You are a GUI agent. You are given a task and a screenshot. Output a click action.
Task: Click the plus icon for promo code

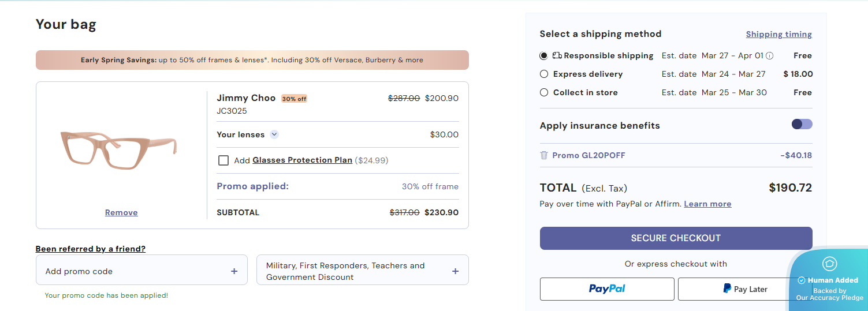[x=234, y=271]
